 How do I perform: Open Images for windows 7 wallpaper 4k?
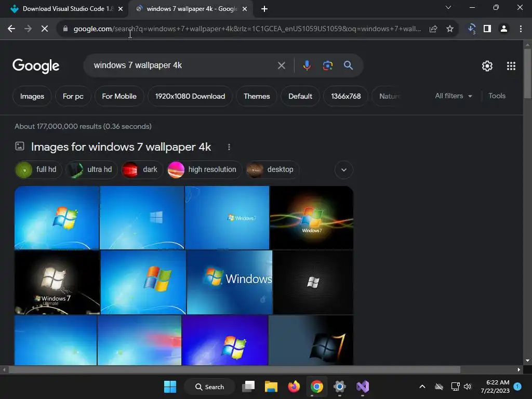click(121, 147)
